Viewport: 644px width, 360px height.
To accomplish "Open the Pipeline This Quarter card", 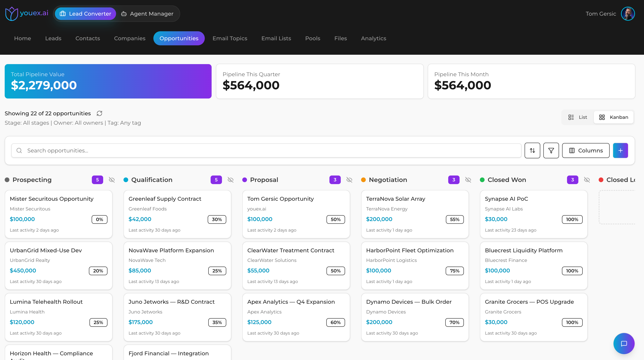I will [320, 81].
